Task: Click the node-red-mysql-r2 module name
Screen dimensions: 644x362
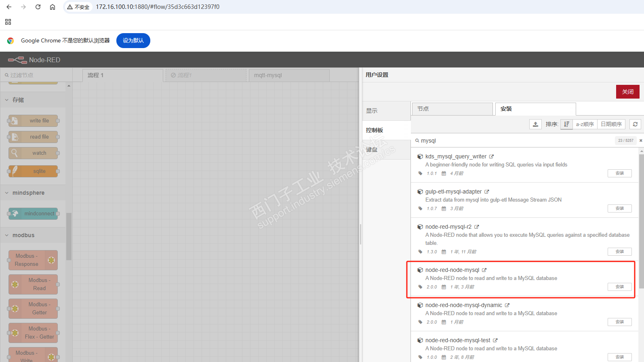Action: click(x=448, y=227)
